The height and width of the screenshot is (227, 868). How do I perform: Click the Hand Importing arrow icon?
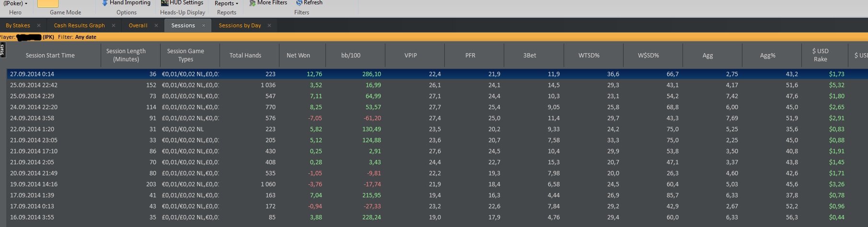pyautogui.click(x=105, y=3)
